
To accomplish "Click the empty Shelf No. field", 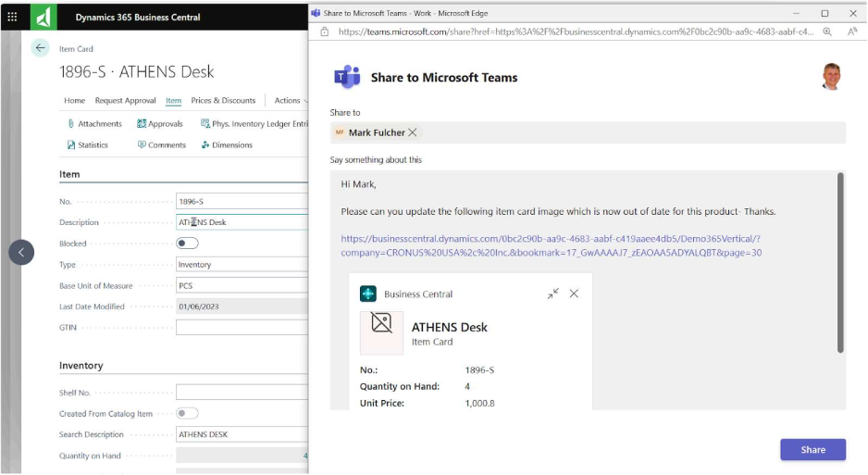I will 242,392.
